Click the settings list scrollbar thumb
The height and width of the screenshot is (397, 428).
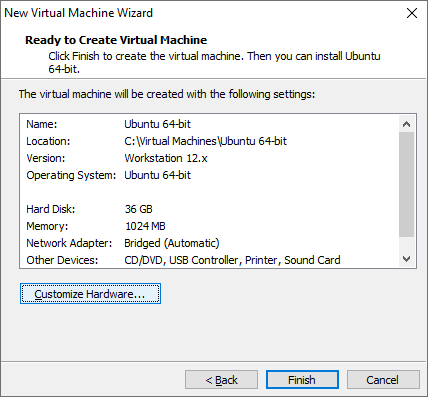click(406, 184)
